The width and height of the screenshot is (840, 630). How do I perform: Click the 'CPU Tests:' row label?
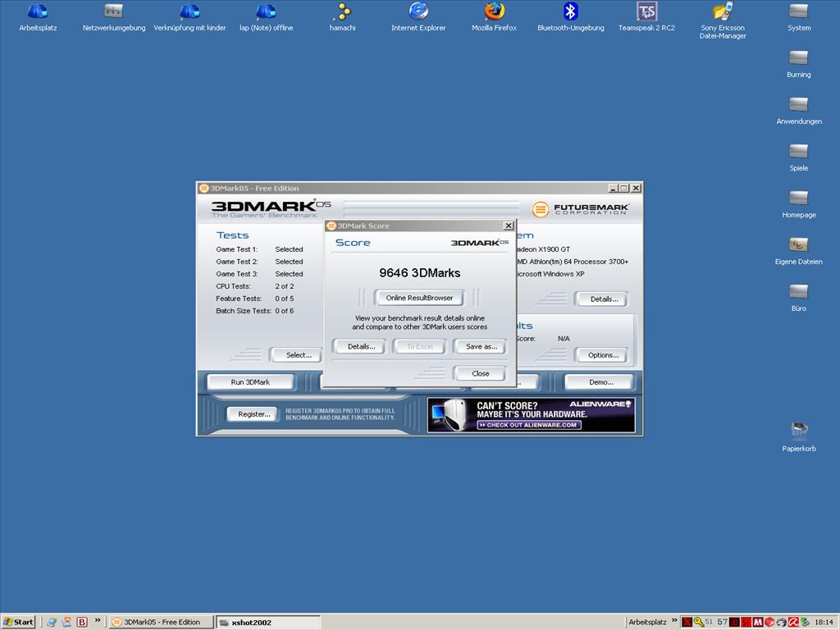[233, 286]
